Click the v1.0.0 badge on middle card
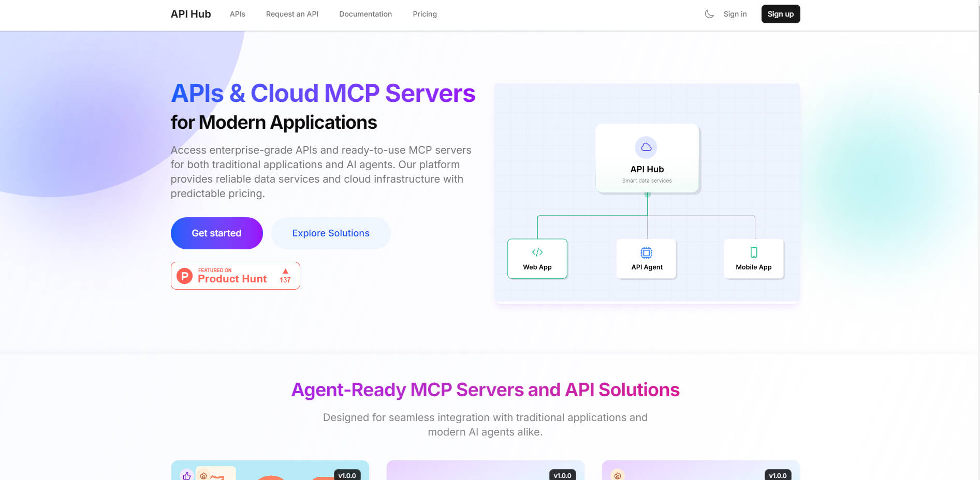Viewport: 980px width, 480px height. pos(562,475)
